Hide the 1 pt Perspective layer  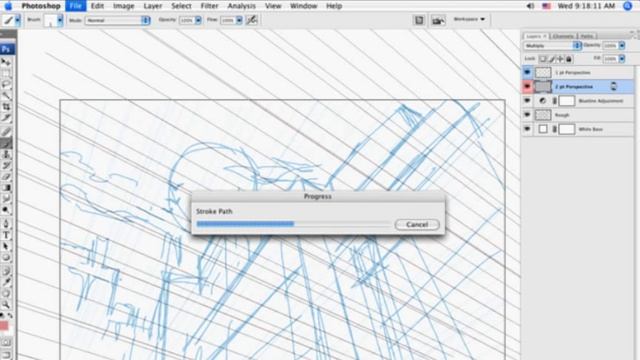click(x=527, y=72)
